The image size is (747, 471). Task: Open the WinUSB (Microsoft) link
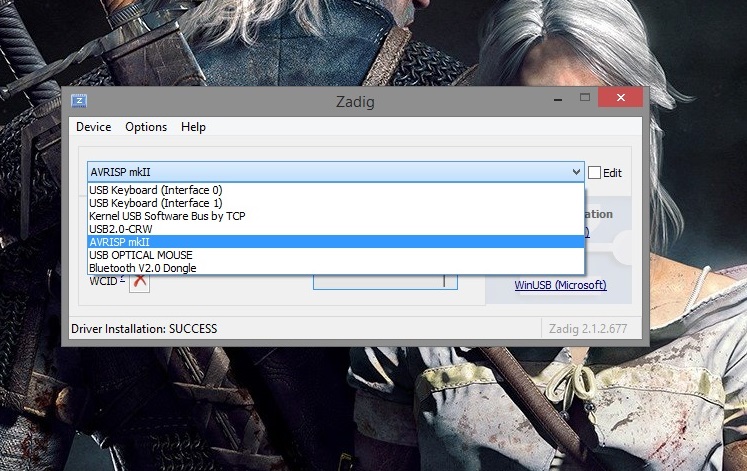pyautogui.click(x=560, y=285)
